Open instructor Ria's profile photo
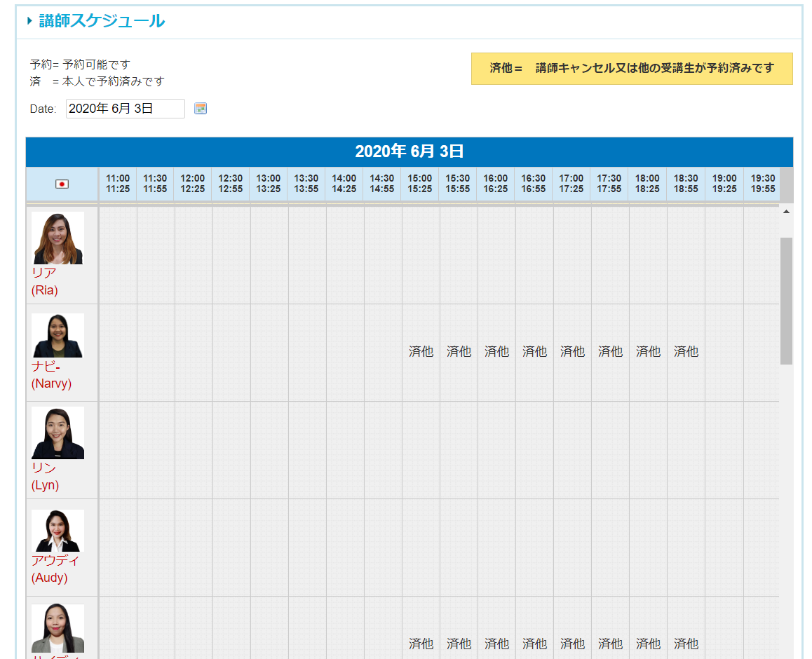812x659 pixels. tap(57, 238)
